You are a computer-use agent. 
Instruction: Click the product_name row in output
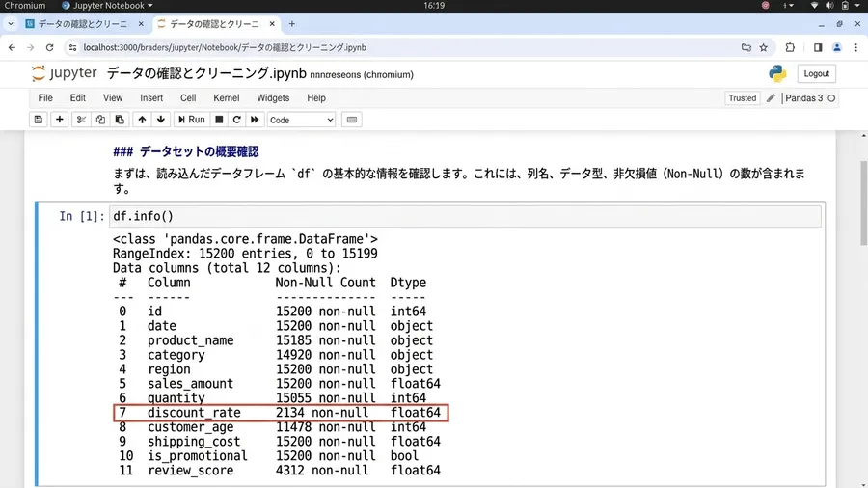[x=274, y=340]
